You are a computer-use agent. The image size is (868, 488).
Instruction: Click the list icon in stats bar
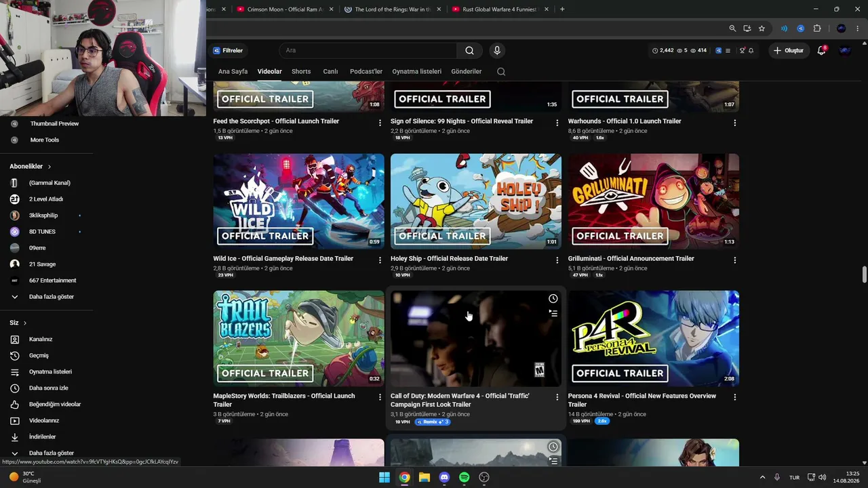pyautogui.click(x=728, y=51)
